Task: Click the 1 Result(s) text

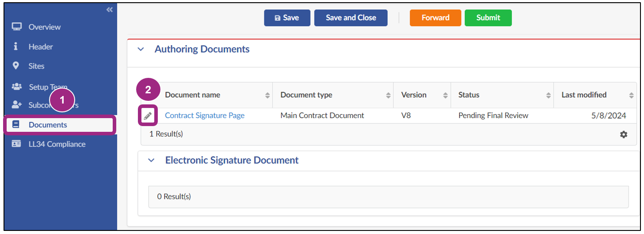Action: [x=166, y=134]
